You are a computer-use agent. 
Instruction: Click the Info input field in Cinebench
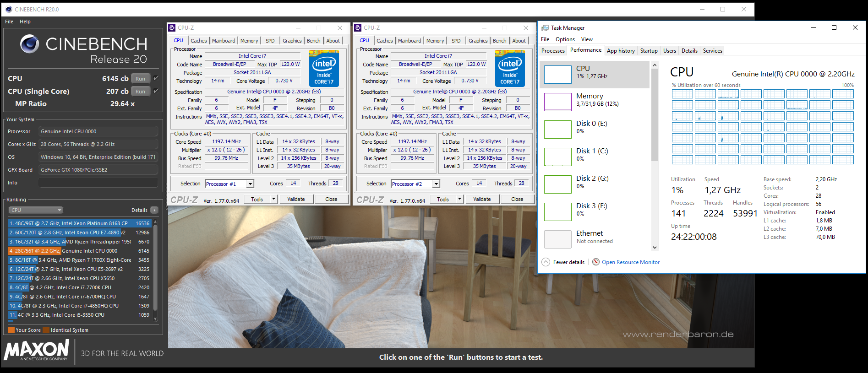pyautogui.click(x=98, y=183)
